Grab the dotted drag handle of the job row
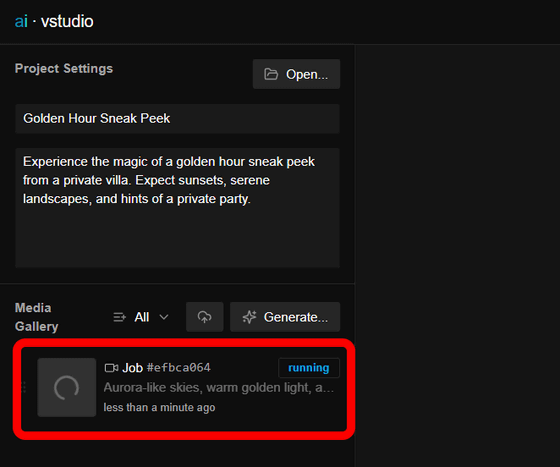This screenshot has width=560, height=467. [24, 387]
